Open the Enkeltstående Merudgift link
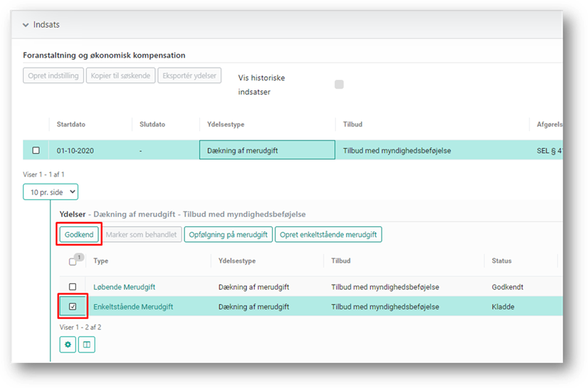 tap(133, 307)
